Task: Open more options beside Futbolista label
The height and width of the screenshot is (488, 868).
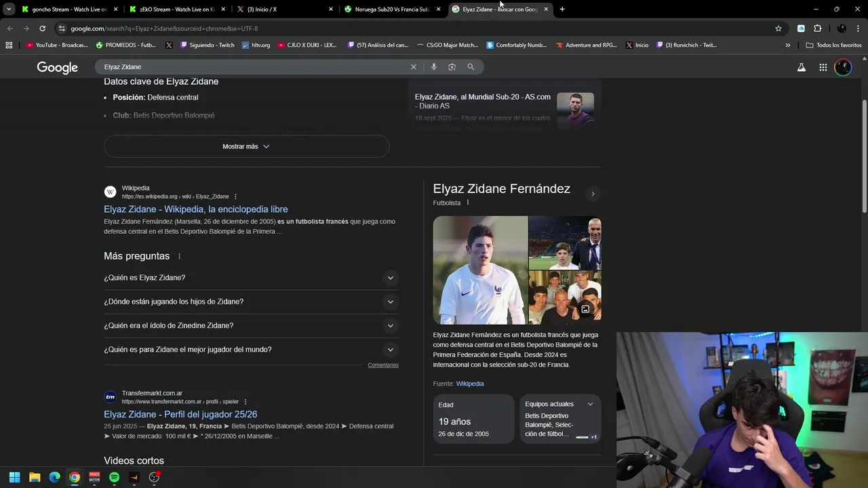Action: click(468, 203)
